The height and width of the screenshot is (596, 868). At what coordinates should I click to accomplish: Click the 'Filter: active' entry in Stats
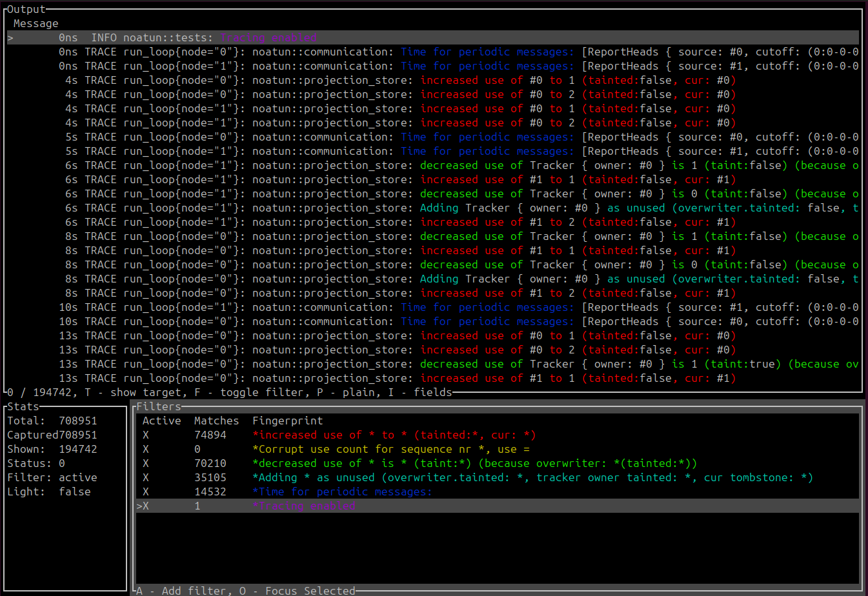click(x=52, y=478)
